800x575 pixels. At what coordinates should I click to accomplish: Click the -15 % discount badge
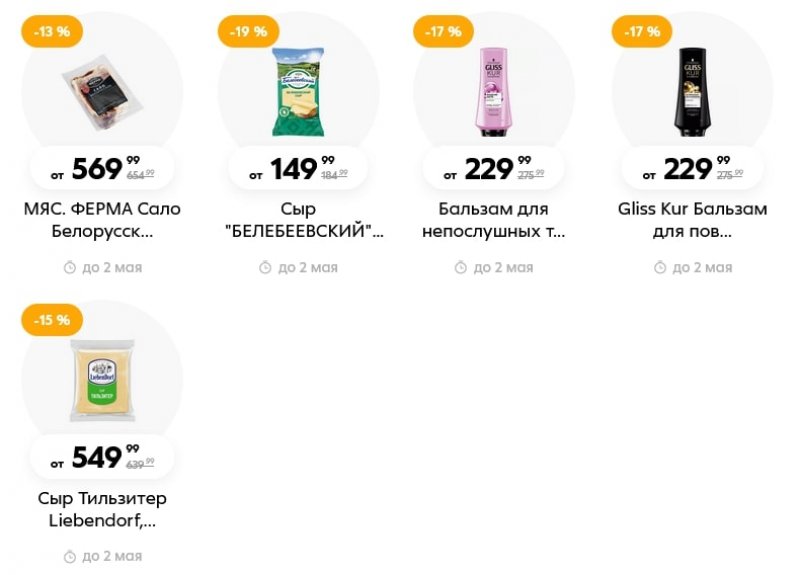pos(52,320)
